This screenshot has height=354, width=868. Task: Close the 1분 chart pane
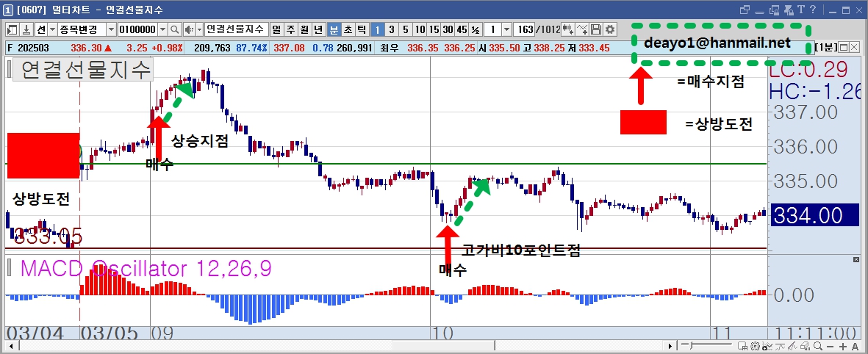pyautogui.click(x=855, y=47)
